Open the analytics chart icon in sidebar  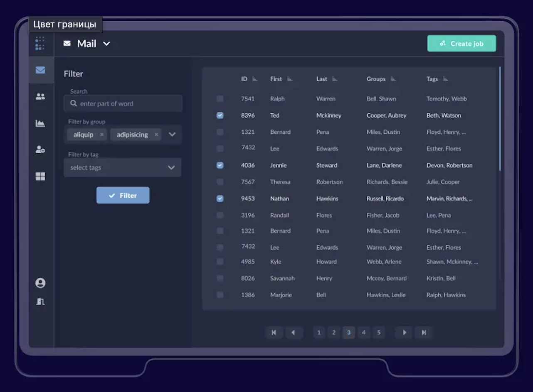click(40, 123)
